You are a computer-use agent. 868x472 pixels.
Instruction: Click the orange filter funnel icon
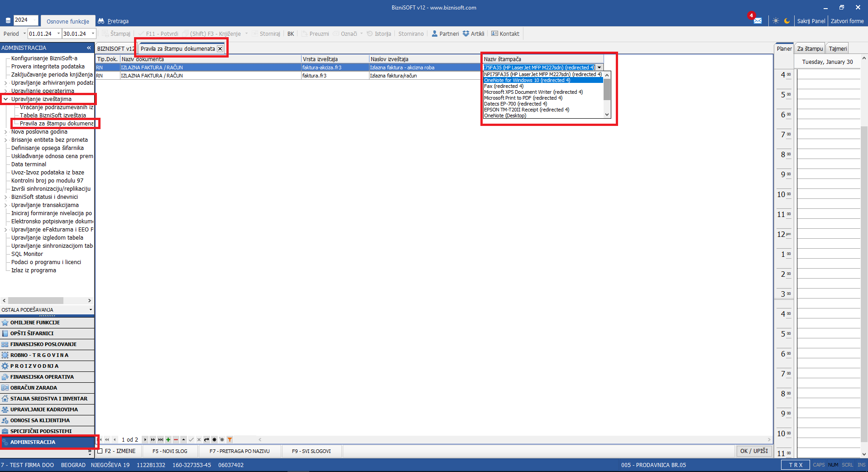[230, 439]
